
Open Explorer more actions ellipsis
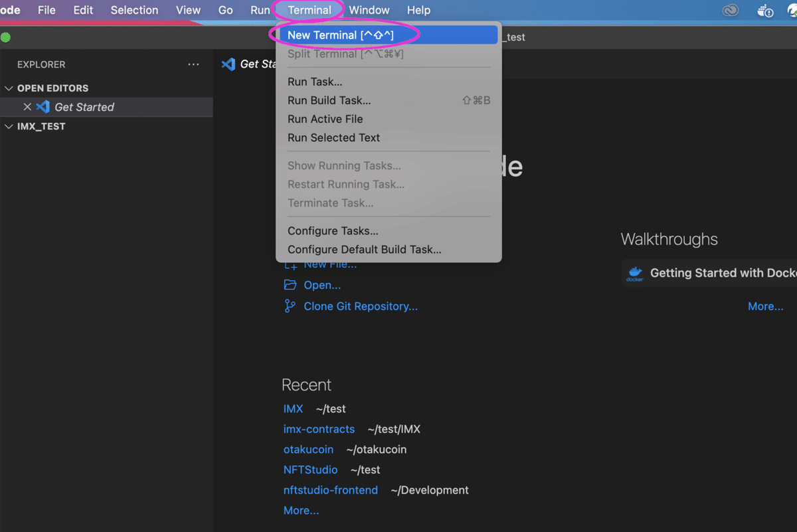193,64
